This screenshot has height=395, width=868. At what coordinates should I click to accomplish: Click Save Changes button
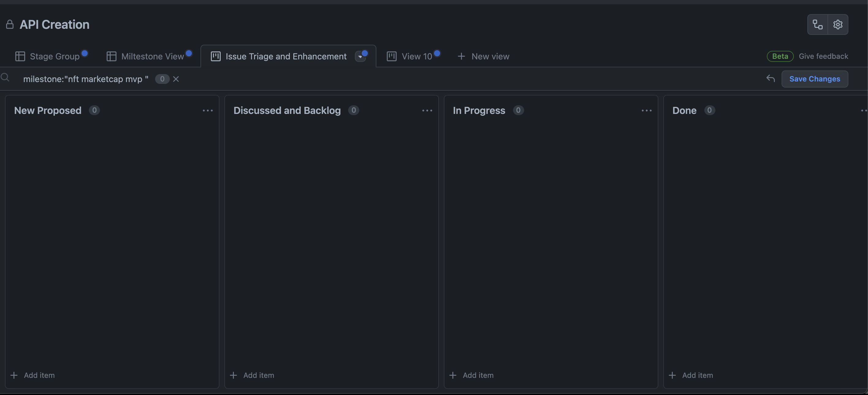click(814, 79)
